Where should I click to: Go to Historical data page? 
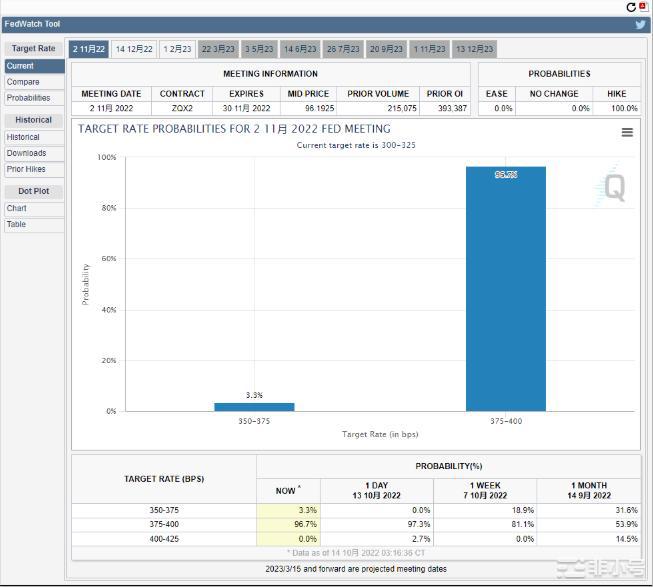tap(23, 137)
